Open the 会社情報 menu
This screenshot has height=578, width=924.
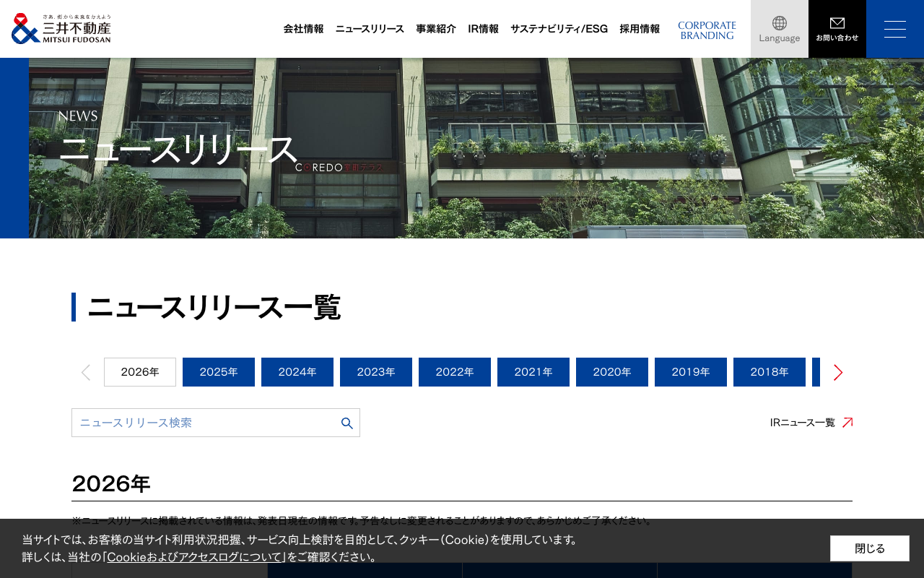point(303,29)
